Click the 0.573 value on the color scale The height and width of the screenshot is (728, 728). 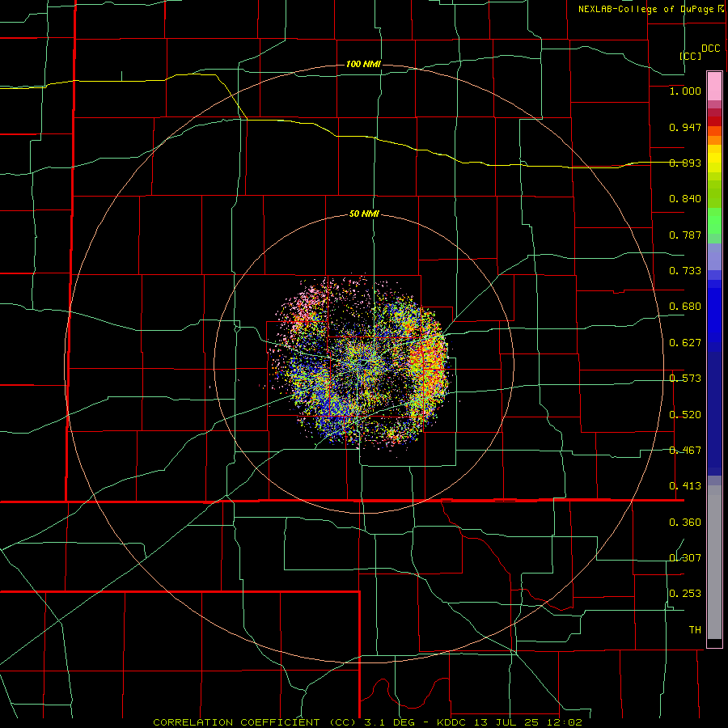coord(685,379)
